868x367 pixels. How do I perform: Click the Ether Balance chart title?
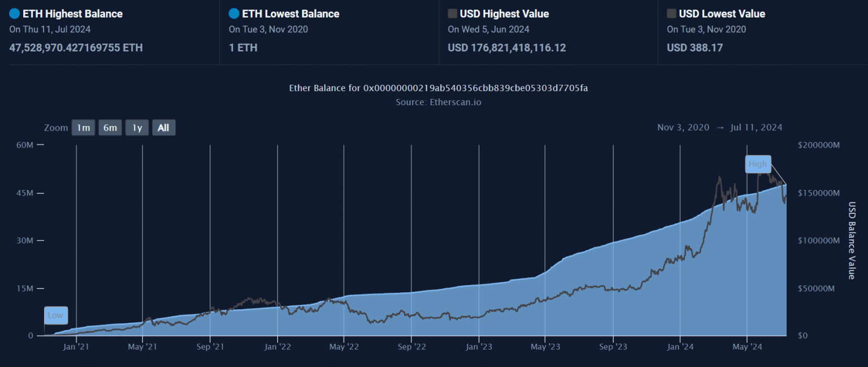click(439, 88)
